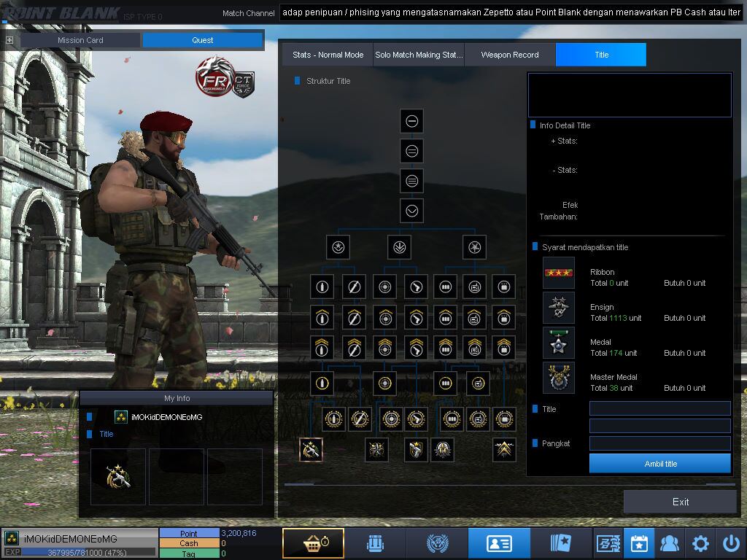747x560 pixels.
Task: Open the Solo Match Making Stat tab
Action: [x=419, y=55]
